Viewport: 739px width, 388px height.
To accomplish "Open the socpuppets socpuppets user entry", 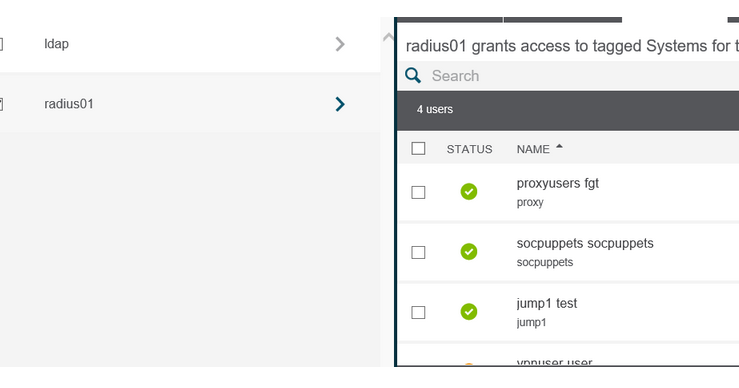I will click(585, 243).
